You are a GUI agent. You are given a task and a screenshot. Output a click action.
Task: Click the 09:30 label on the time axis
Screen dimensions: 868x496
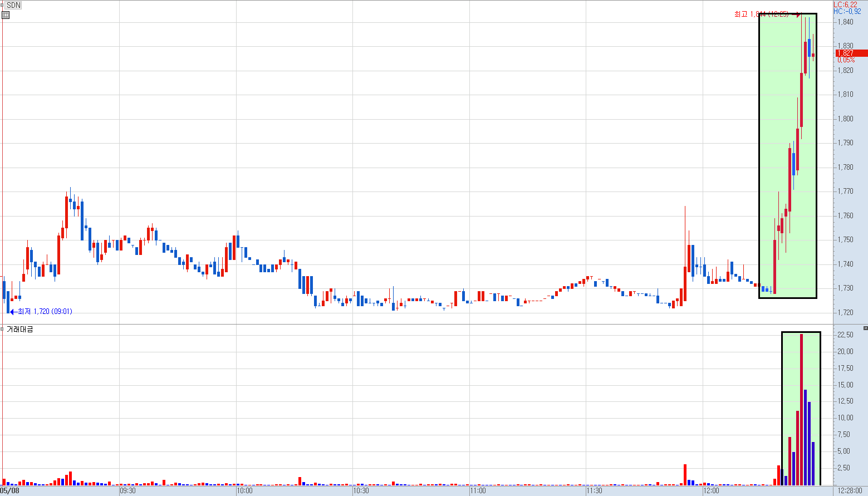pyautogui.click(x=126, y=491)
